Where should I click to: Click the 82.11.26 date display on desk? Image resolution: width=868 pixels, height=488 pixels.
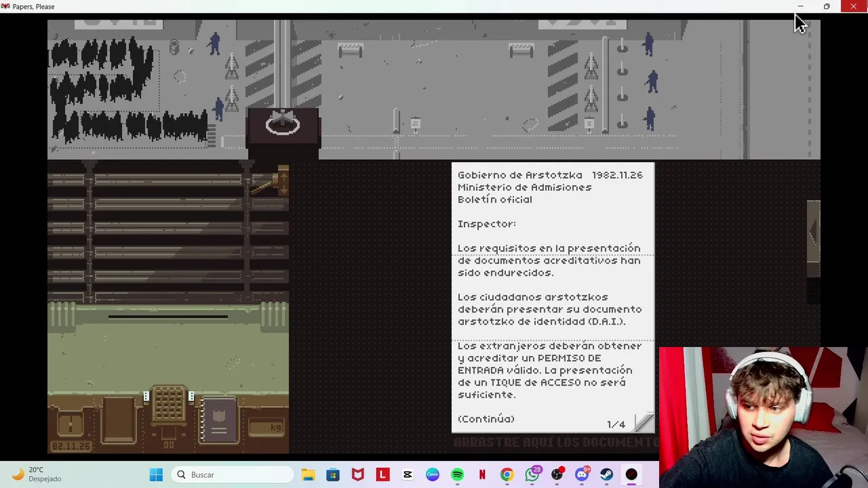click(71, 447)
